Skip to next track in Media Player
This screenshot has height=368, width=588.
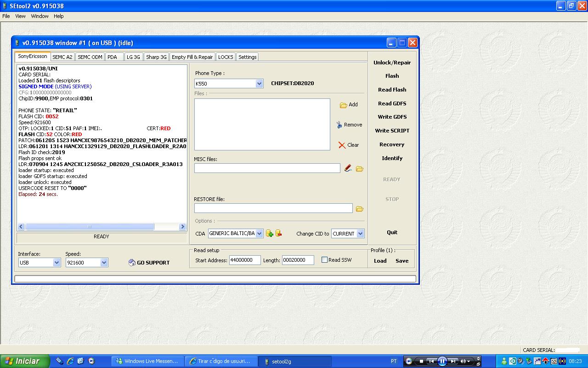coord(453,361)
